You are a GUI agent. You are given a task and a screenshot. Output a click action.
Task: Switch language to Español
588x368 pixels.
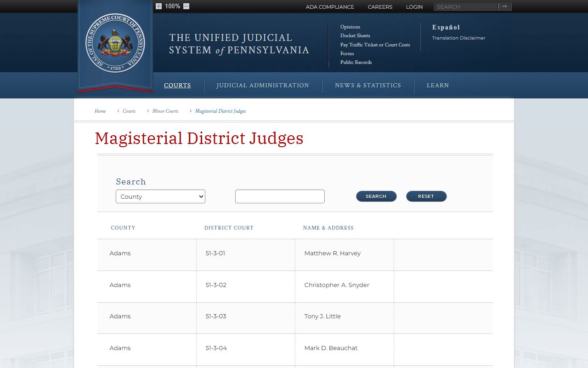click(446, 27)
